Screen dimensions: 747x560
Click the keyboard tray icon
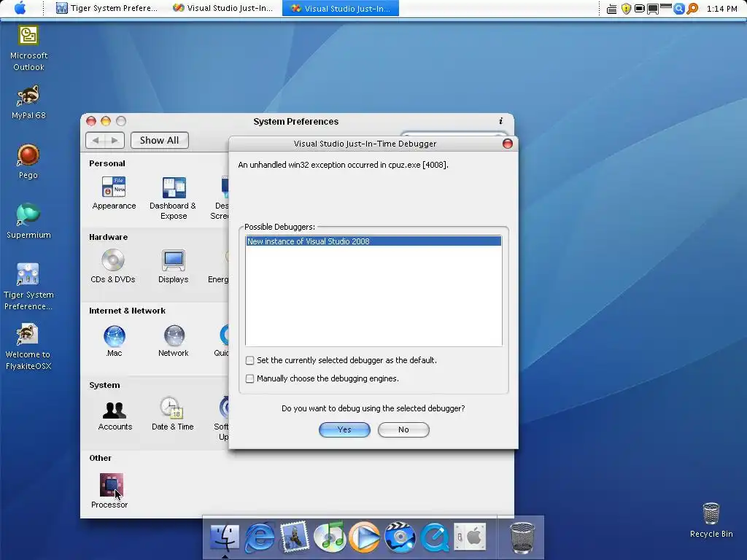click(612, 9)
